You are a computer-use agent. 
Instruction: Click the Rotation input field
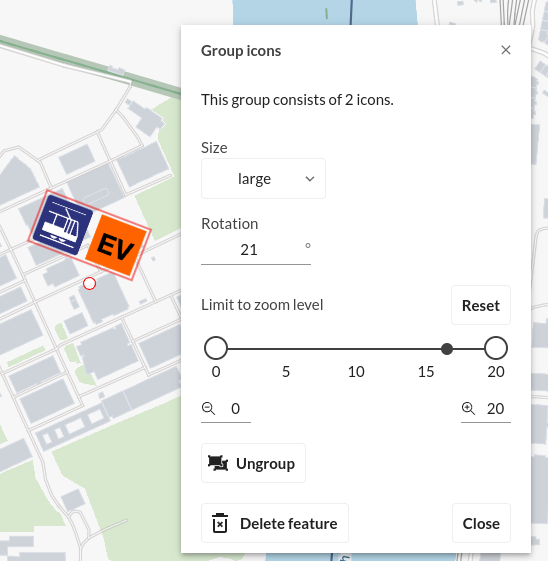256,250
